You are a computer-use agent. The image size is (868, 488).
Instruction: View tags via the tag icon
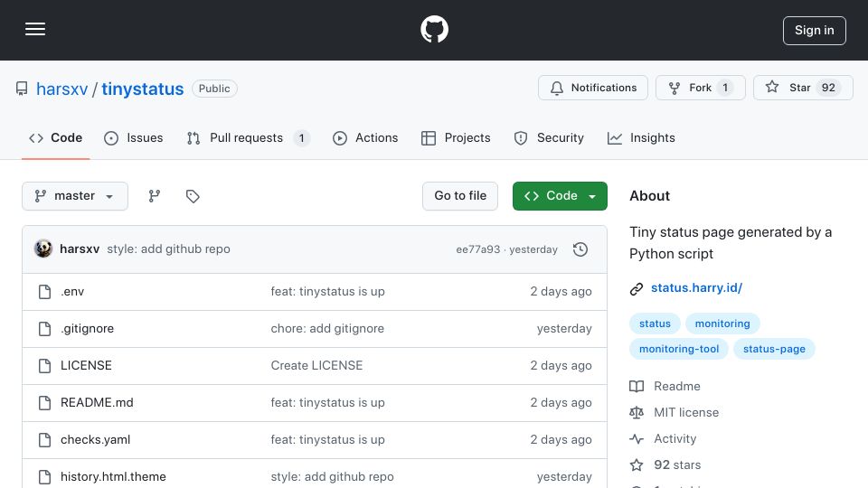tap(193, 196)
